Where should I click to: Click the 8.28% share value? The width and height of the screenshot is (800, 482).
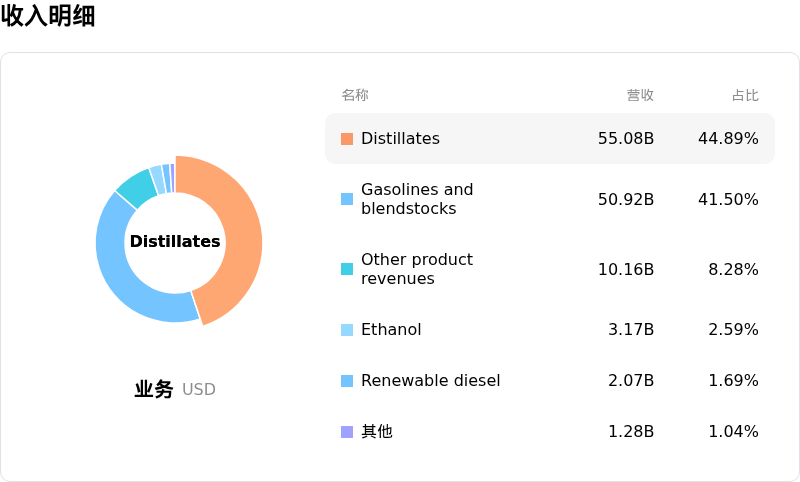point(733,269)
